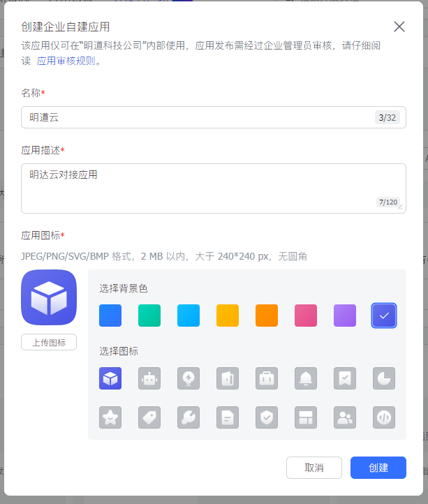Click the 选择图标 label
The image size is (428, 504).
[x=119, y=351]
